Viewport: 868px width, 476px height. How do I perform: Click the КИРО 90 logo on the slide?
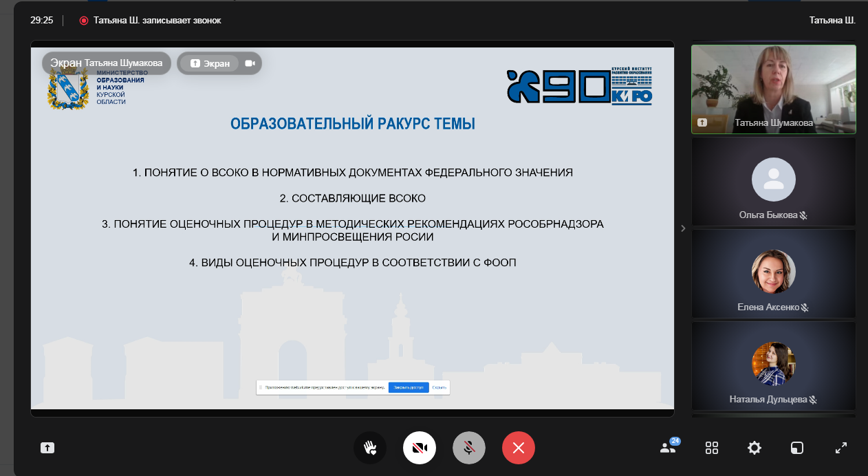click(x=579, y=86)
